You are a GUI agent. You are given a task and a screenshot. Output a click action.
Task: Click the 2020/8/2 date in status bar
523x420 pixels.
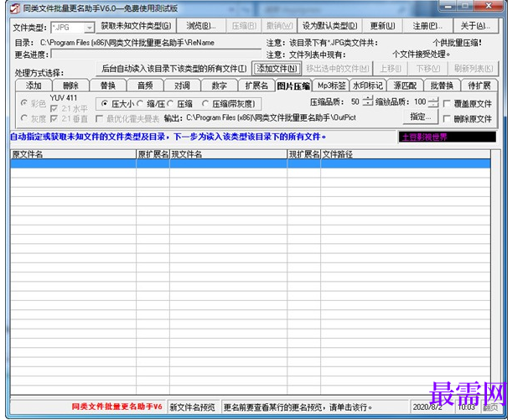(x=427, y=407)
